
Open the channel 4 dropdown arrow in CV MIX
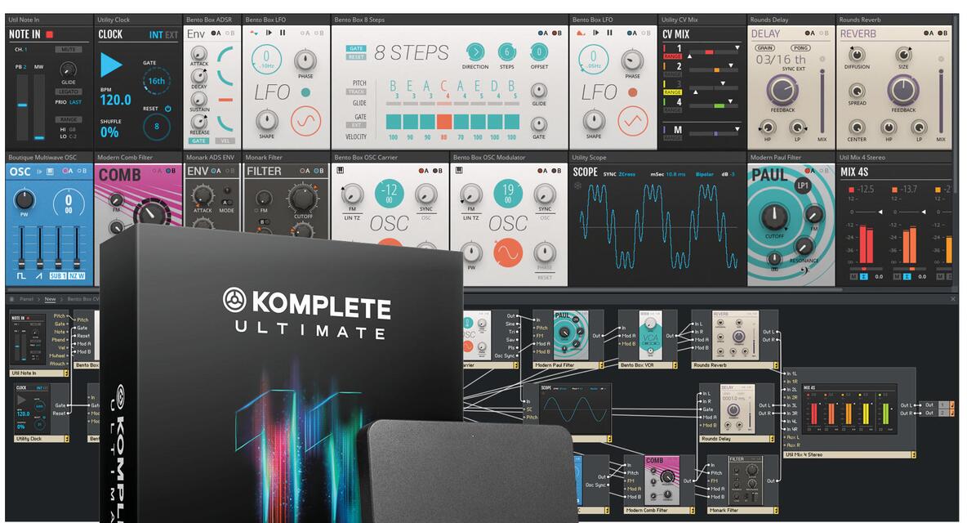click(x=731, y=101)
